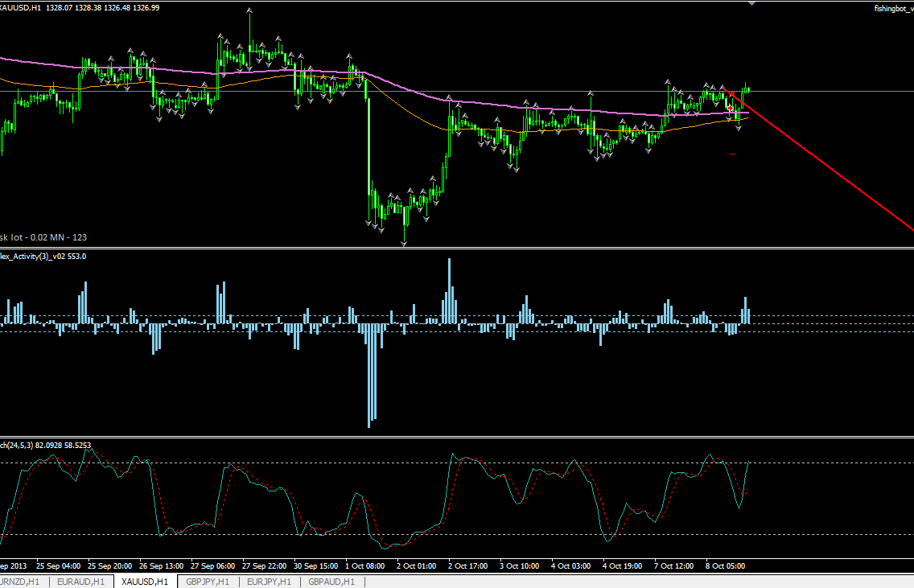Click the '26 Sep 13:00' time axis label
The height and width of the screenshot is (588, 914).
coord(161,565)
